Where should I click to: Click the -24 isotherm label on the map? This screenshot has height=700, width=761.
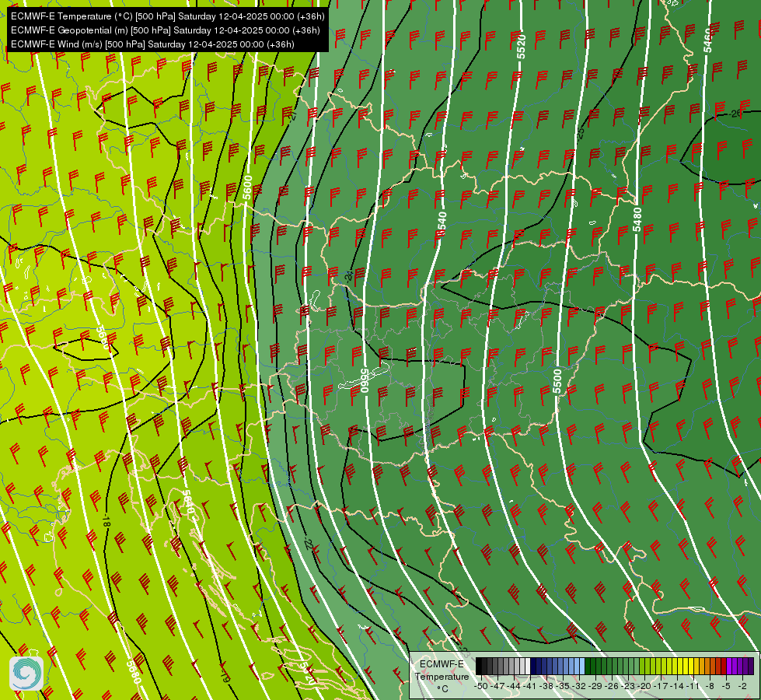[348, 276]
